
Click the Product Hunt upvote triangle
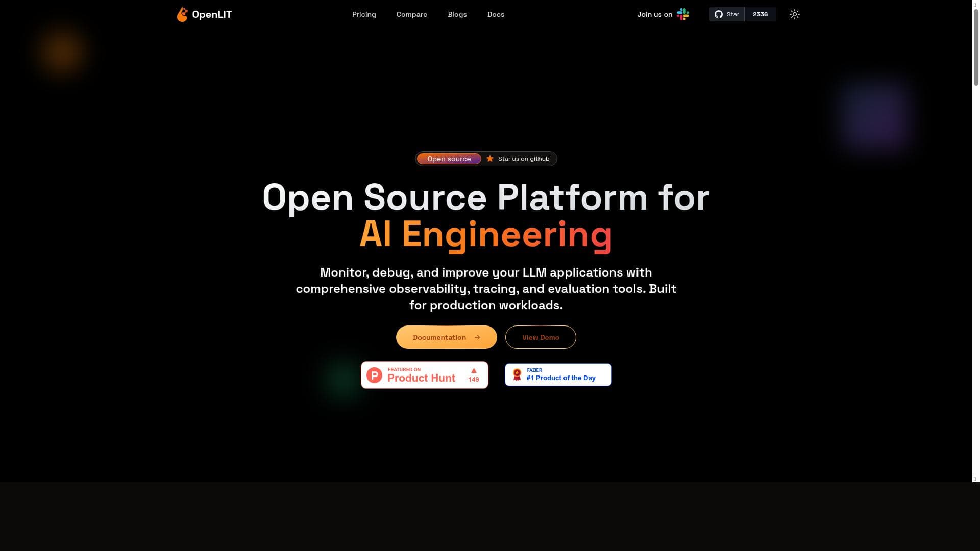coord(474,370)
